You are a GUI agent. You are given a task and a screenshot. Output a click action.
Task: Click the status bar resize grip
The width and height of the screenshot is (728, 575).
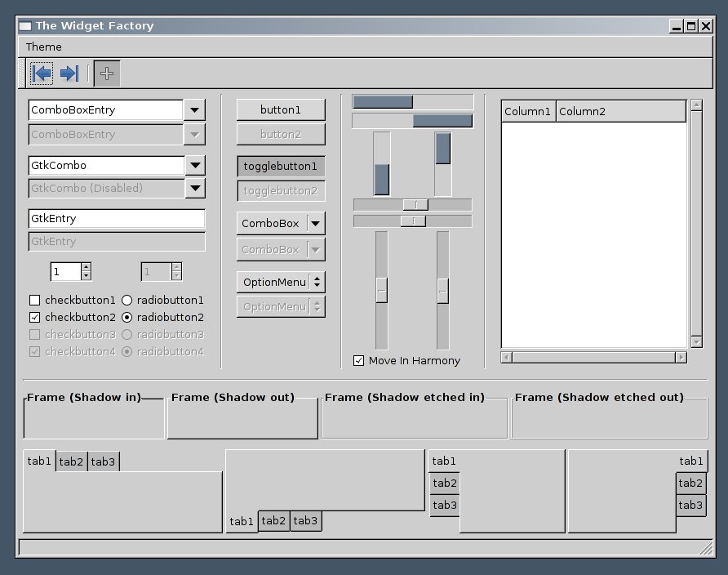point(706,548)
